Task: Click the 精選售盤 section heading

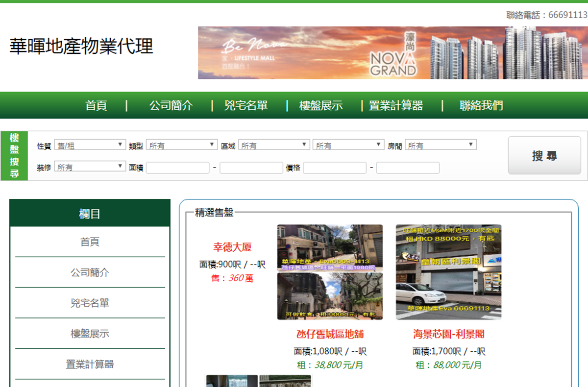Action: click(214, 213)
